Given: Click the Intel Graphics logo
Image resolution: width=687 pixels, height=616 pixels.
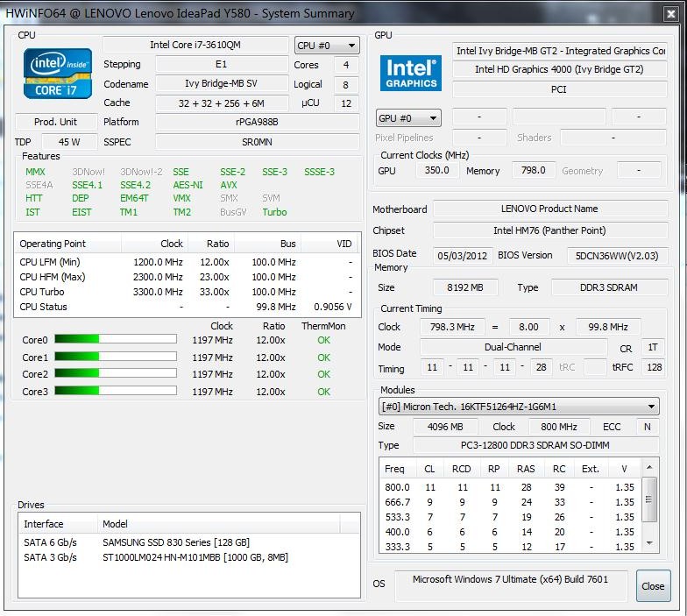Looking at the screenshot, I should (x=410, y=74).
